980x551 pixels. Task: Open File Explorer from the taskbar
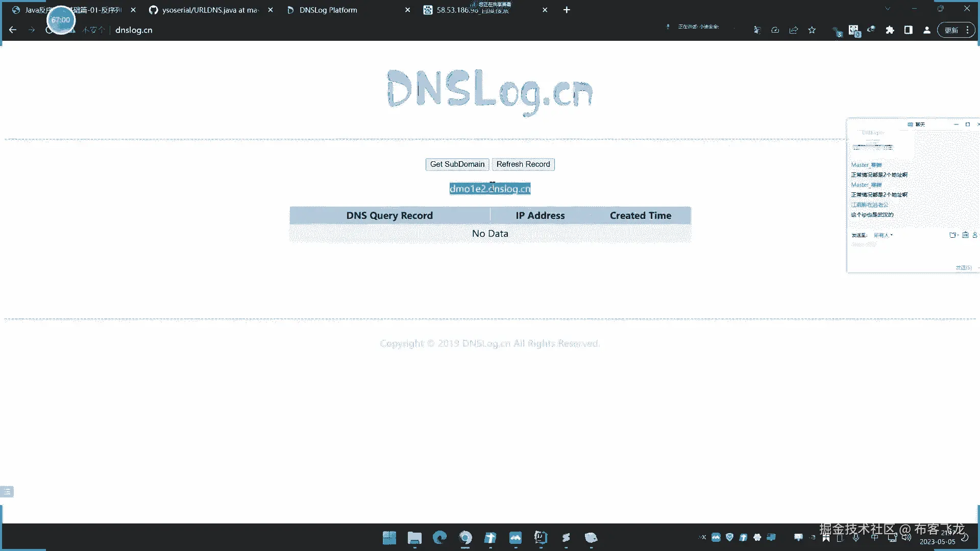pos(414,537)
